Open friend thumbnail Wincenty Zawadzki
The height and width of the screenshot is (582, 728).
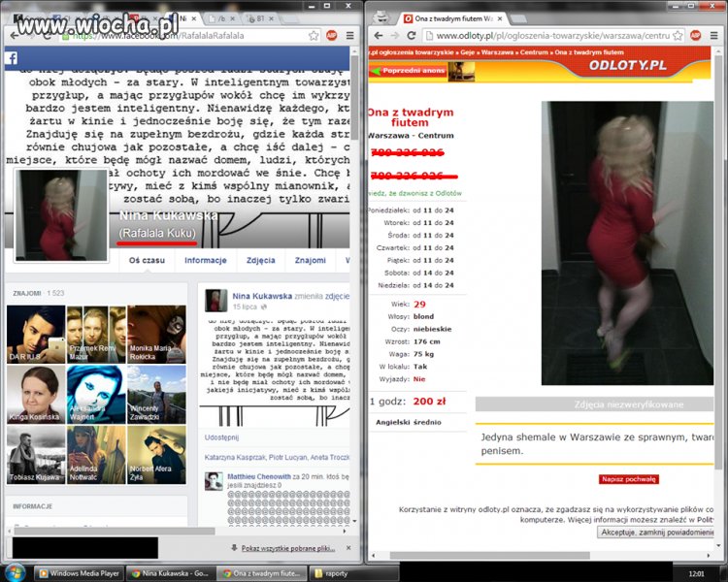(x=156, y=395)
